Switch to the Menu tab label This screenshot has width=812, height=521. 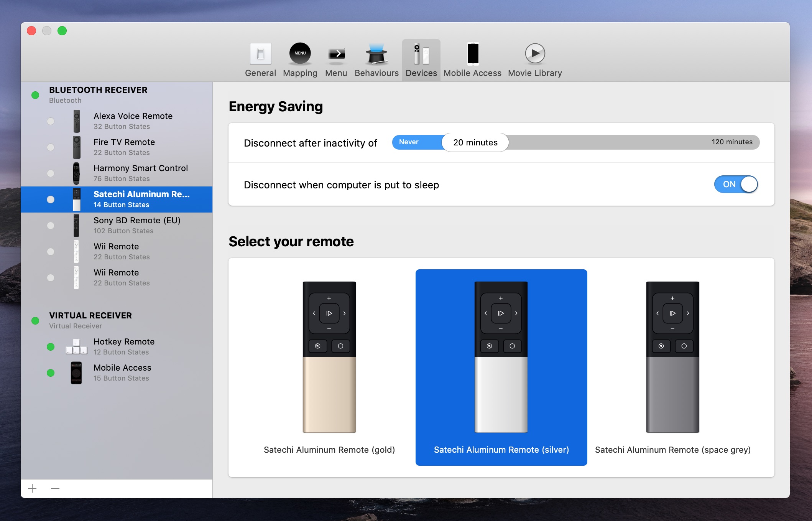point(336,73)
